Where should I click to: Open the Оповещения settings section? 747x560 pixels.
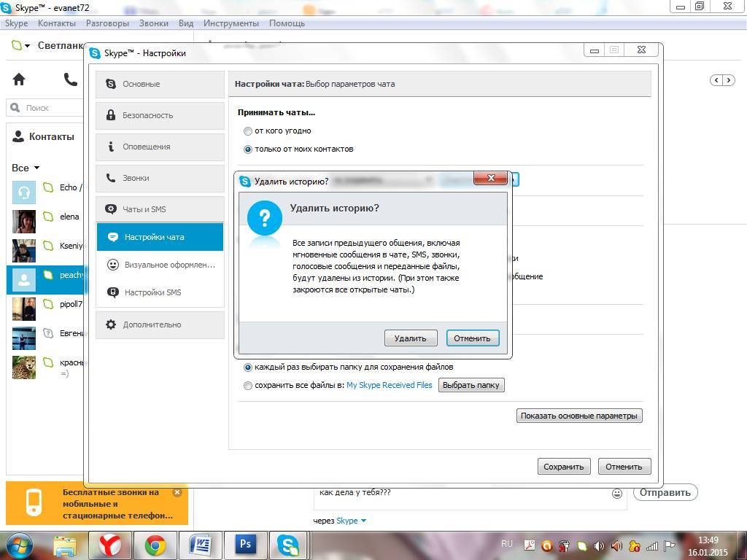[160, 147]
